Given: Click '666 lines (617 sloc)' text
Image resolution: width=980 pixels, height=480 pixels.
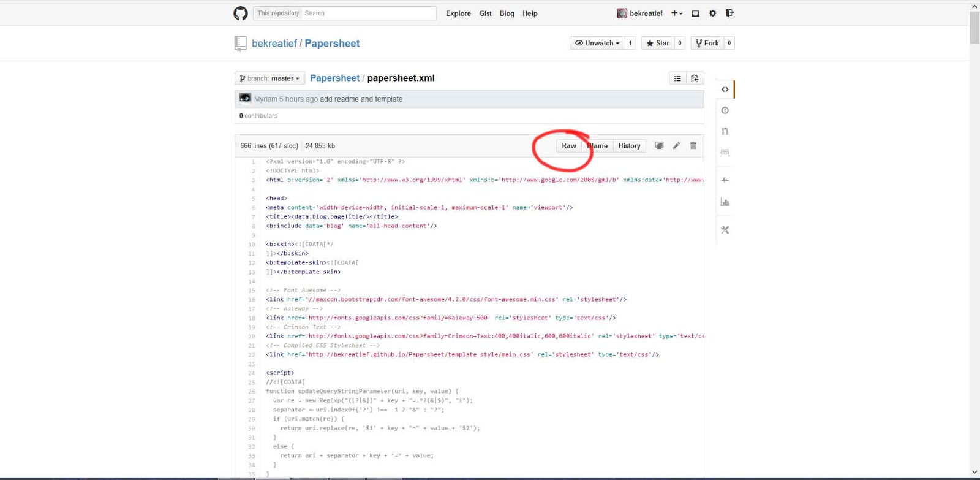Looking at the screenshot, I should tap(269, 146).
